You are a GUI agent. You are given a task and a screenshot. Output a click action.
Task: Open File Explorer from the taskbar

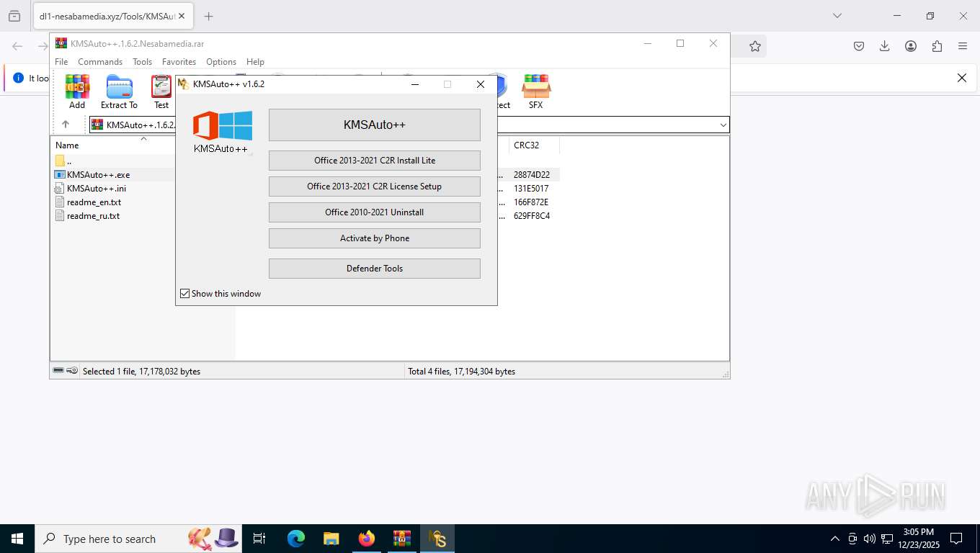[x=331, y=539]
